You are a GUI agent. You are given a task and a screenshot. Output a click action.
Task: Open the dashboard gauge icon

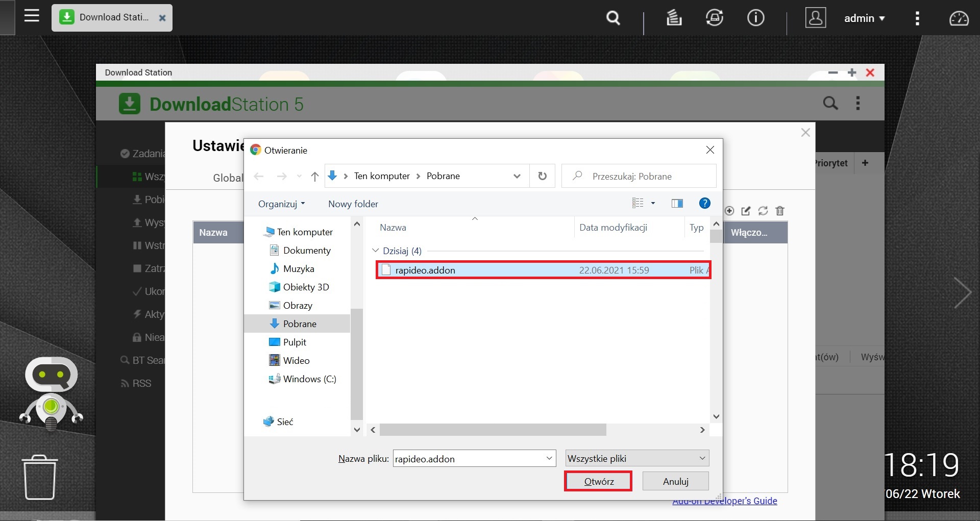pyautogui.click(x=959, y=18)
